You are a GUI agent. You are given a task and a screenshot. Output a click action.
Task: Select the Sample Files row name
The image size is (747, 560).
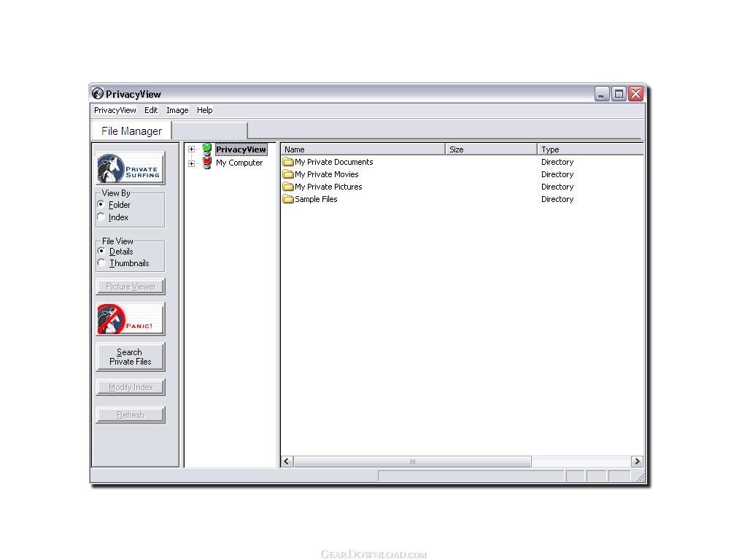pyautogui.click(x=316, y=199)
